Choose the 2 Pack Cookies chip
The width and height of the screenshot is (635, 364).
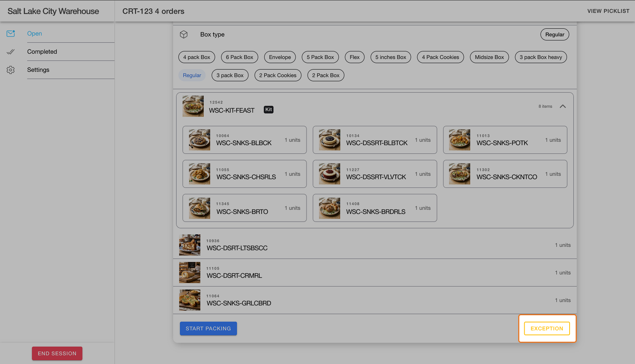click(x=278, y=75)
